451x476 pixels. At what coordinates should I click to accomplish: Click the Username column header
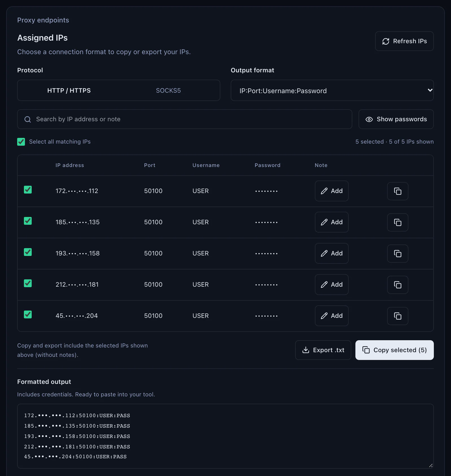coord(206,165)
